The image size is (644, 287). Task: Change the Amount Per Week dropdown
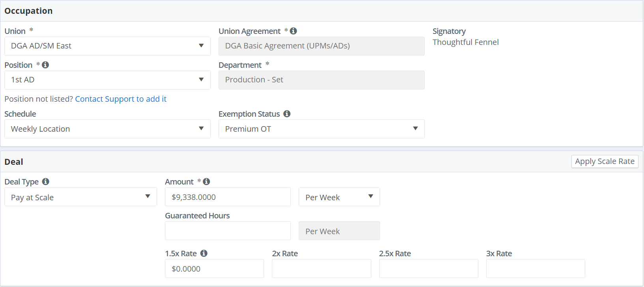pos(339,197)
